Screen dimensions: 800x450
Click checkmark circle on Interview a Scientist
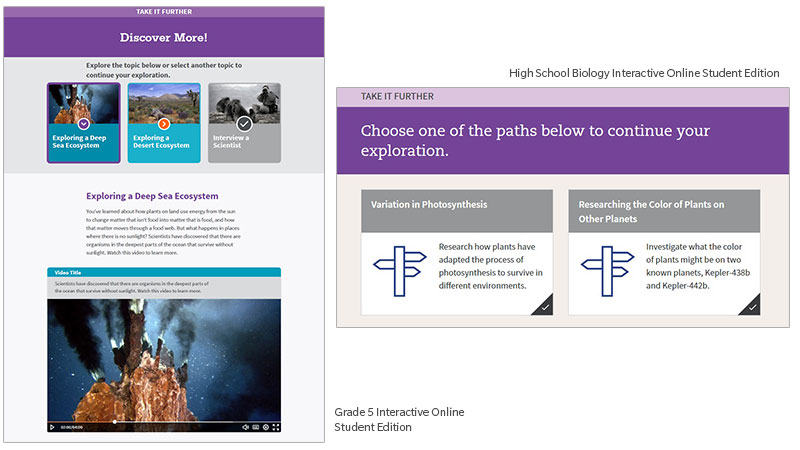coord(244,123)
